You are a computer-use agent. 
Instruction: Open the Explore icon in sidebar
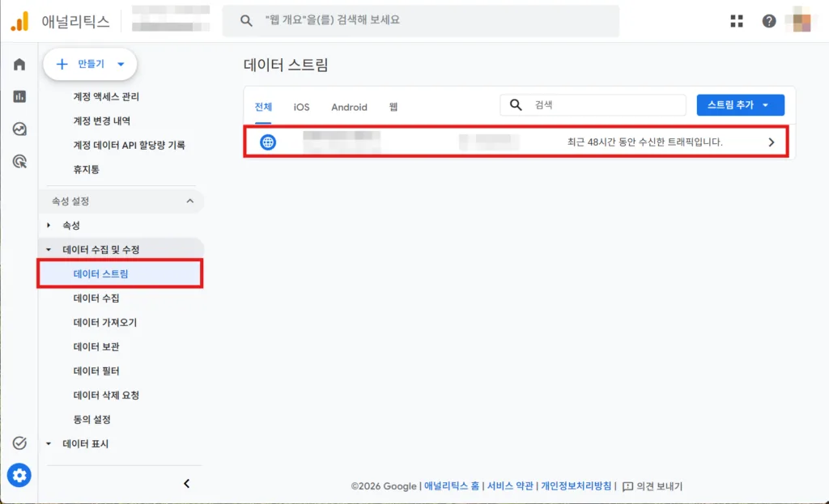click(19, 129)
